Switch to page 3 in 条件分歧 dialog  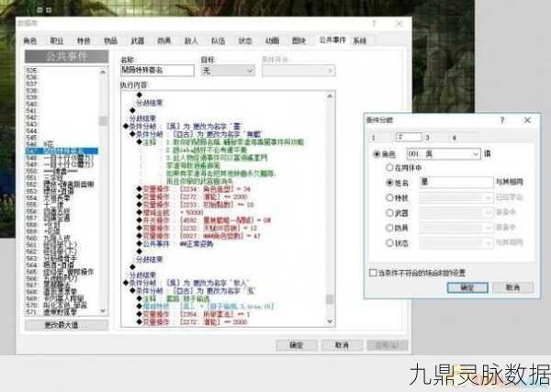click(x=427, y=138)
